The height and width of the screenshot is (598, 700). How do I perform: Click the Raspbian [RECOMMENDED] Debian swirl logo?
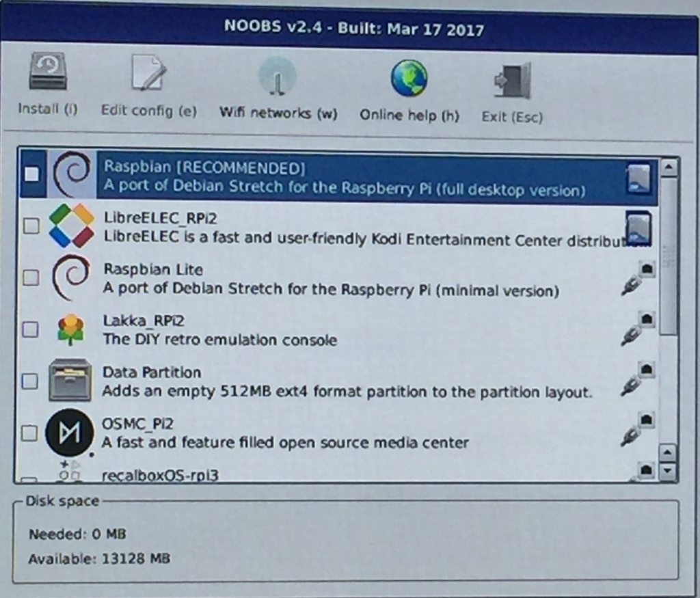(72, 174)
